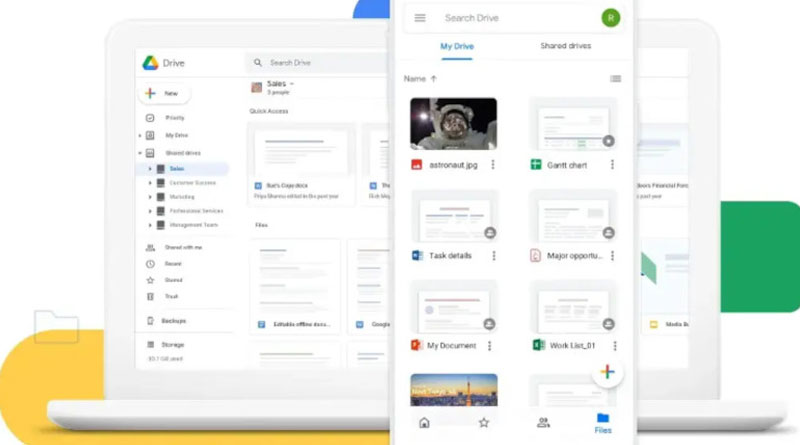
Task: Open the Tokyo skyline image thumbnail
Action: pyautogui.click(x=454, y=390)
